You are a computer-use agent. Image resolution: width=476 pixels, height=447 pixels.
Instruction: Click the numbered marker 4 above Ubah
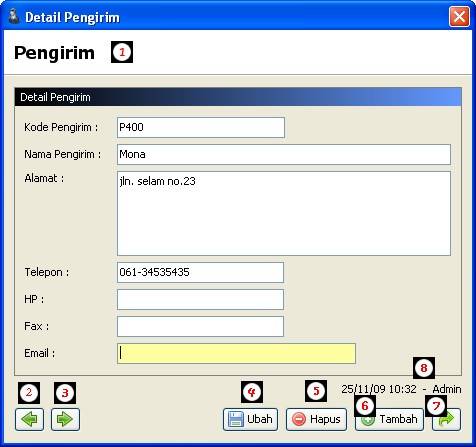252,392
